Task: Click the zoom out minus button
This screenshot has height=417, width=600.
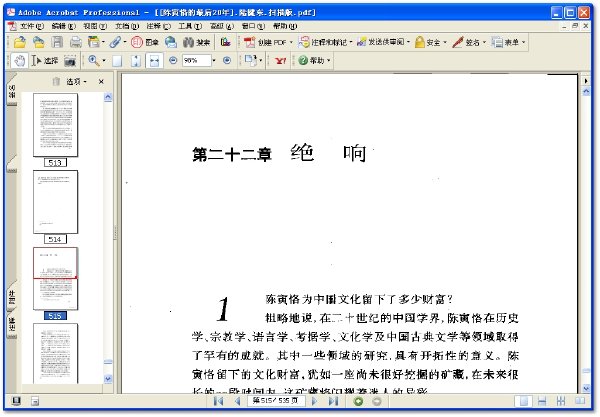Action: tap(173, 60)
